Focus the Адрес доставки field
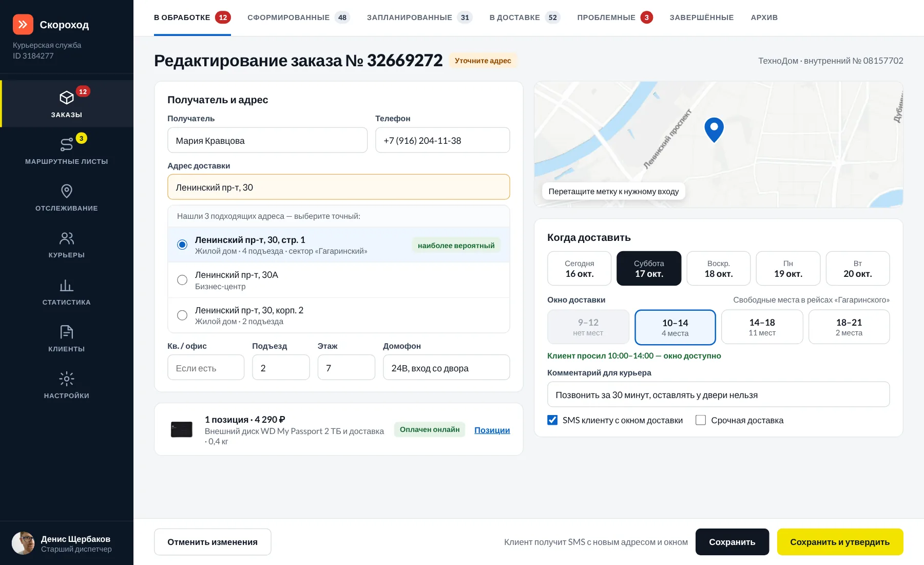Screen dimensions: 924x565 339,187
